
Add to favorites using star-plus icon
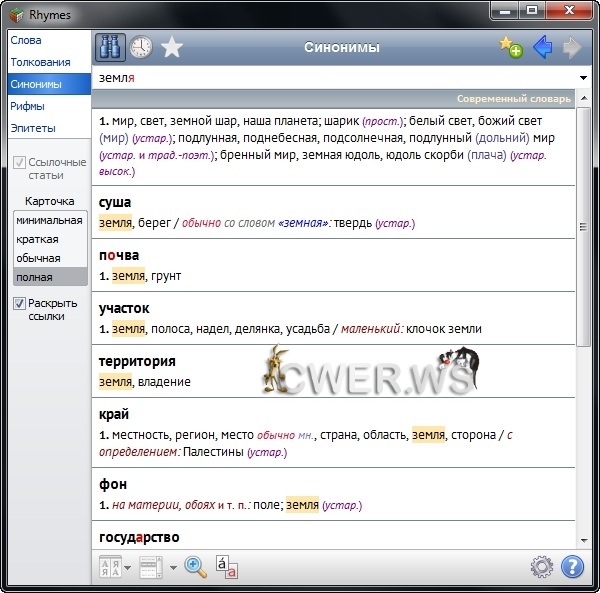pos(511,48)
